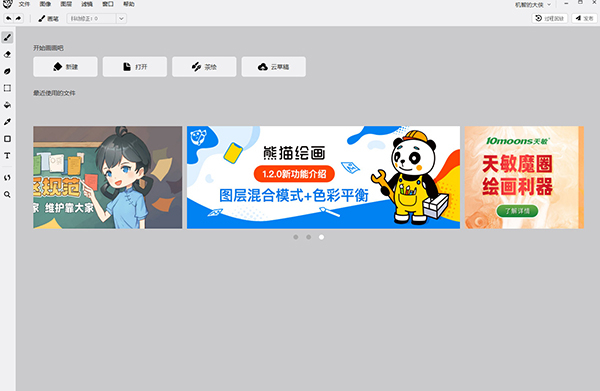Select the rectangular marquee selection tool
This screenshot has height=391, width=600.
tap(7, 88)
